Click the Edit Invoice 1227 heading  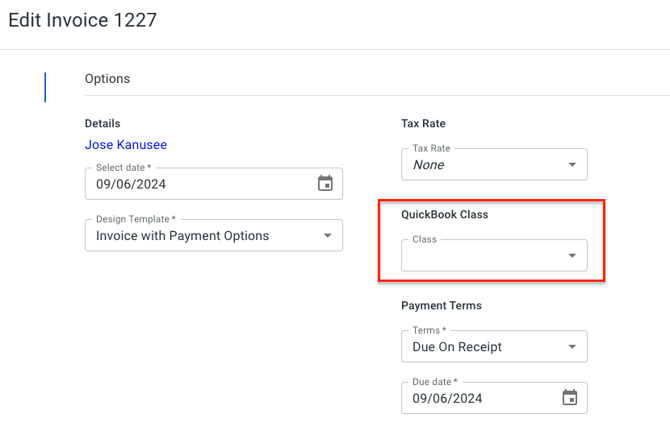click(82, 20)
